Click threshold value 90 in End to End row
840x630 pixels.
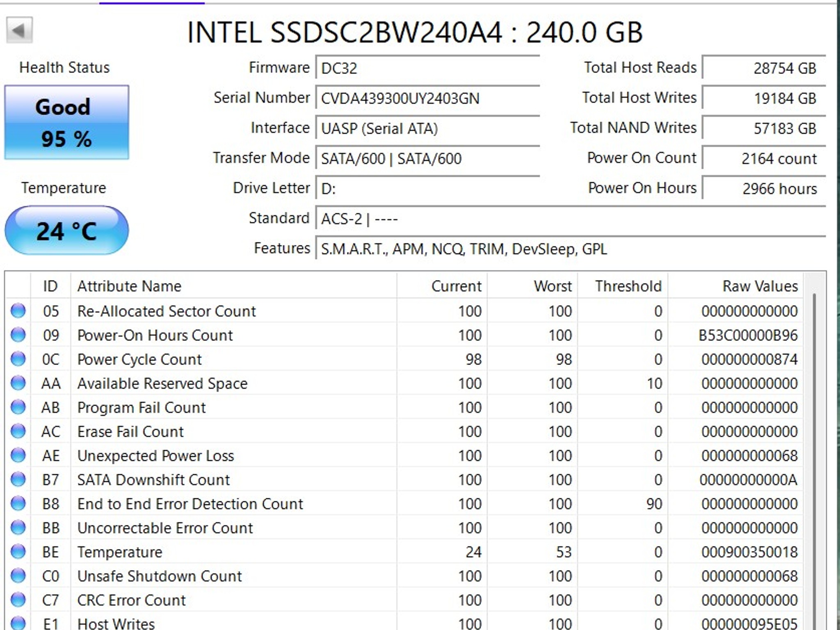click(x=654, y=504)
